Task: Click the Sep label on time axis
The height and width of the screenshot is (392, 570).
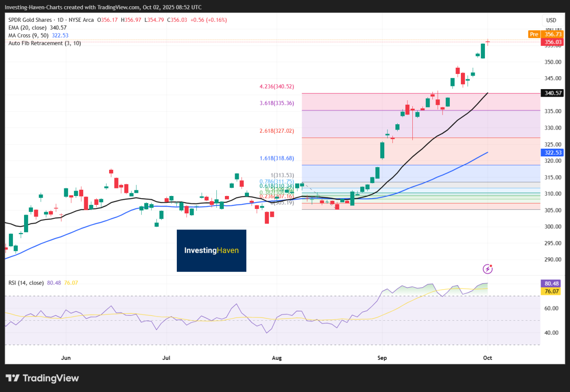Action: point(382,358)
